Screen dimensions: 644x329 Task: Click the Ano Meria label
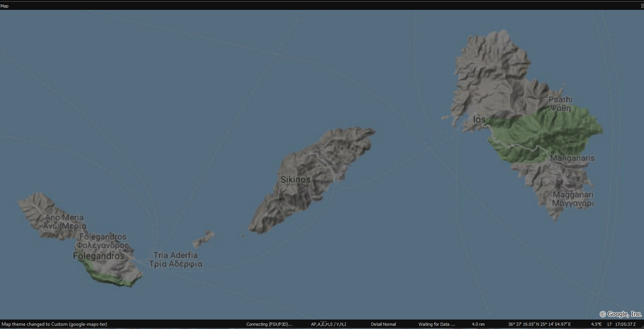click(x=64, y=222)
